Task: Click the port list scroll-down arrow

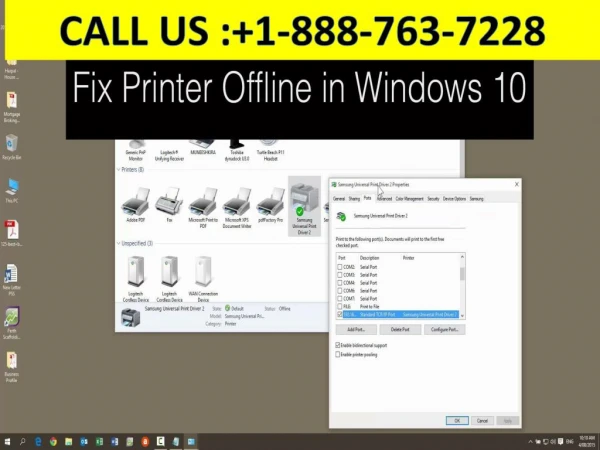Action: click(x=462, y=316)
